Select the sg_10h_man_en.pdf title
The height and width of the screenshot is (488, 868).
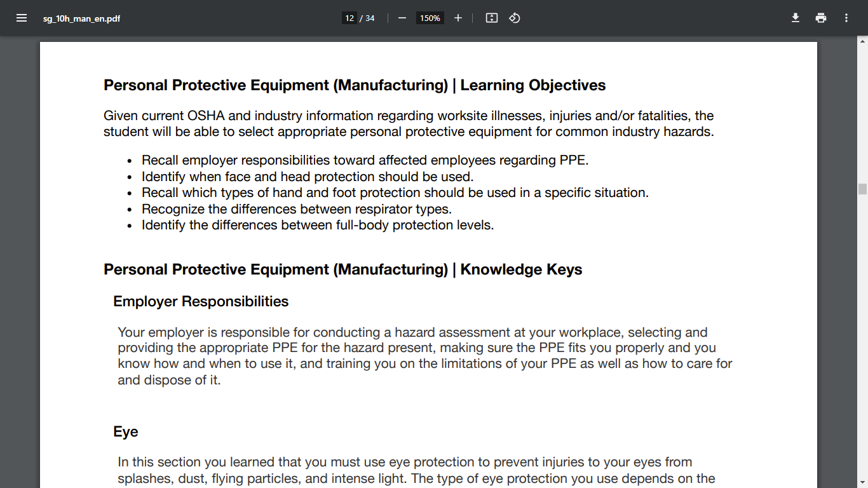81,18
